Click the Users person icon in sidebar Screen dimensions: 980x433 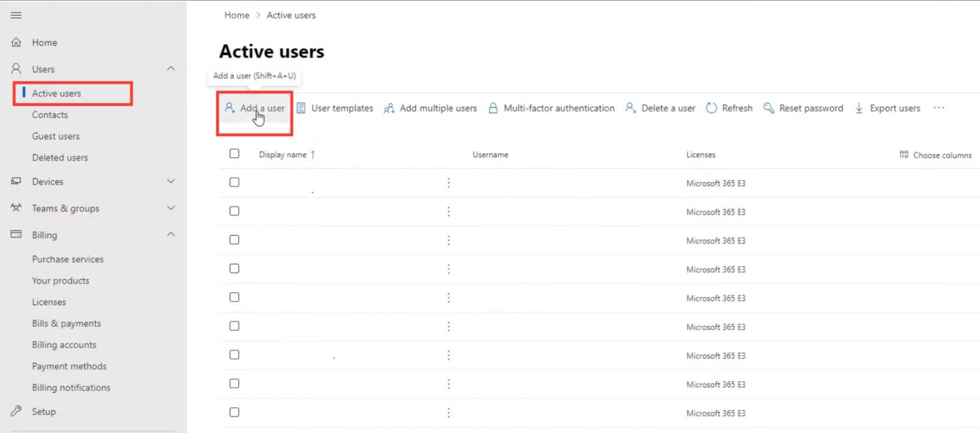coord(17,69)
